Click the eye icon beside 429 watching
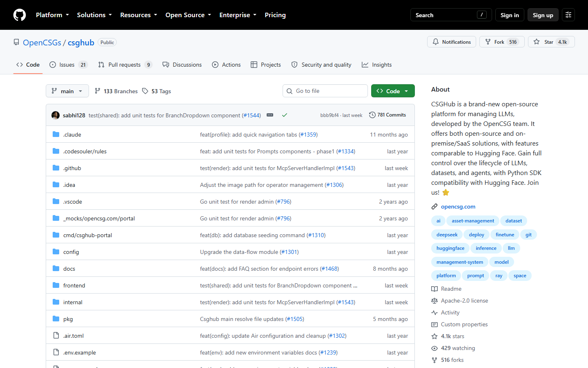The image size is (588, 368). coord(434,348)
